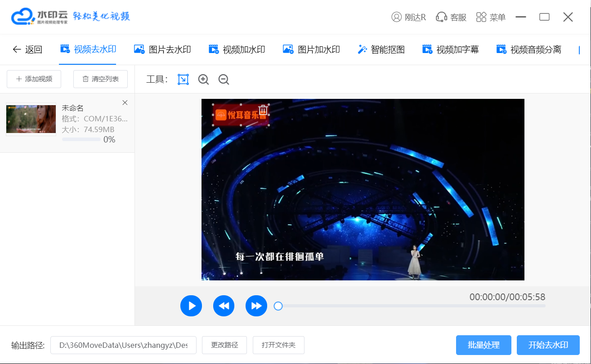Click the zoom in magnifier icon

pos(203,80)
